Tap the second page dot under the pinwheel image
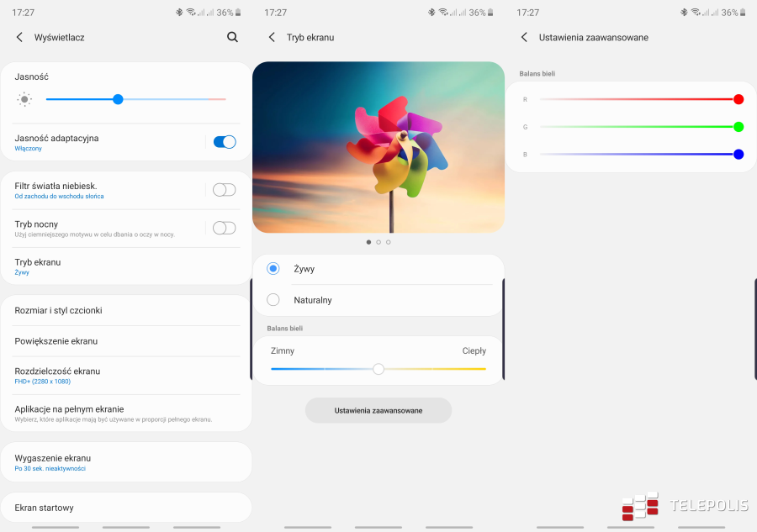 [378, 241]
